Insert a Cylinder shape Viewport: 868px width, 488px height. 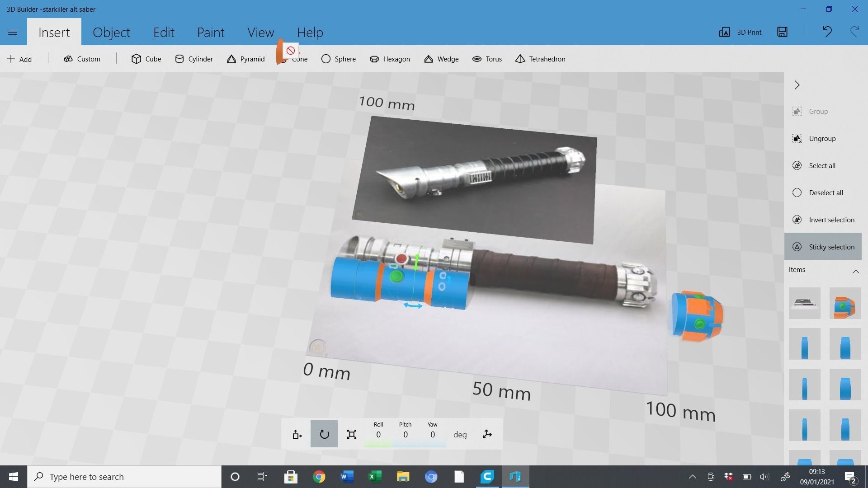[194, 59]
